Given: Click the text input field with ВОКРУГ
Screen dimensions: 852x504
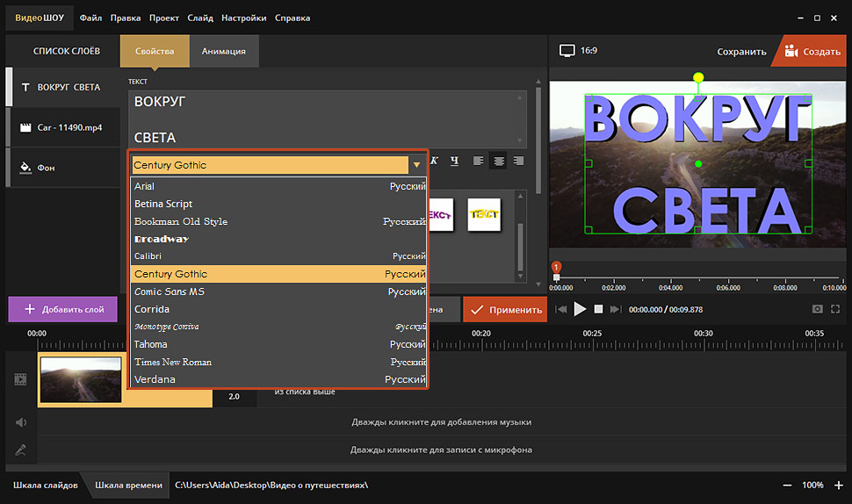Looking at the screenshot, I should (x=328, y=119).
